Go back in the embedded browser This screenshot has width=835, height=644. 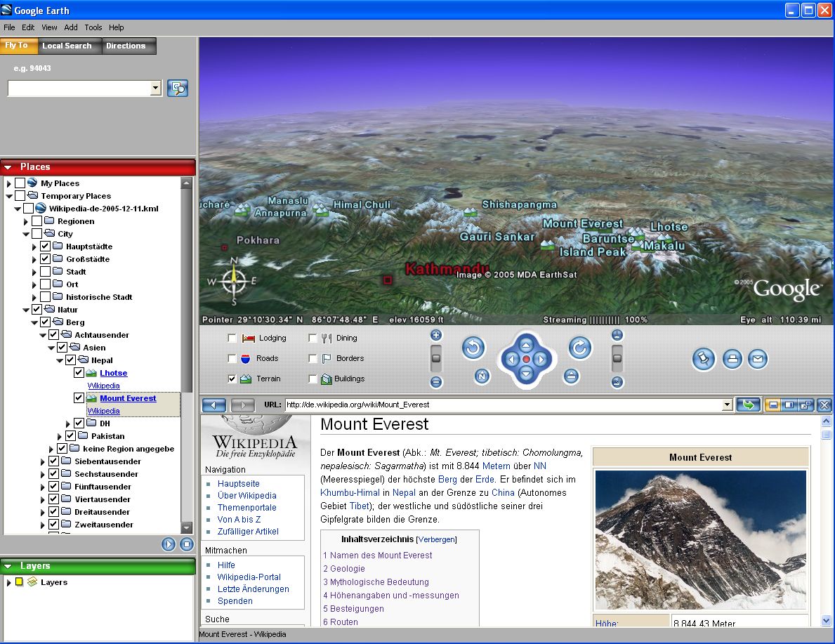coord(214,405)
